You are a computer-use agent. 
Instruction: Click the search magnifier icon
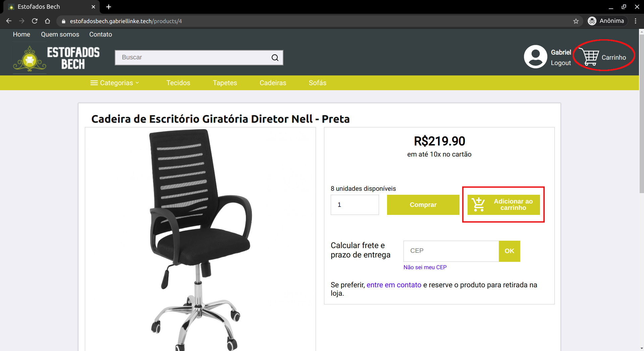click(275, 58)
